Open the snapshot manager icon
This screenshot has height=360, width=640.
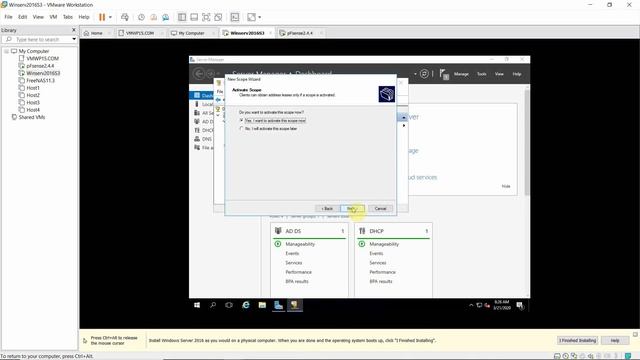click(166, 17)
